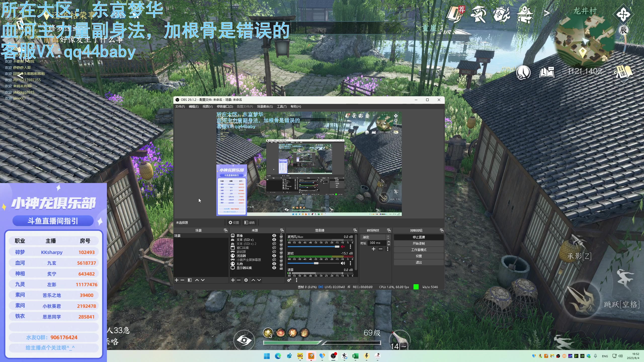
Task: Move scene down with the arrow in Scenes panel
Action: point(203,280)
